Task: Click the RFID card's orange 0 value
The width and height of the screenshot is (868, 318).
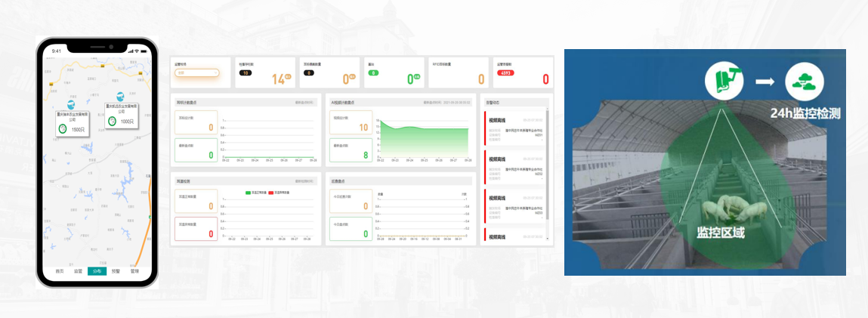Action: [x=481, y=79]
